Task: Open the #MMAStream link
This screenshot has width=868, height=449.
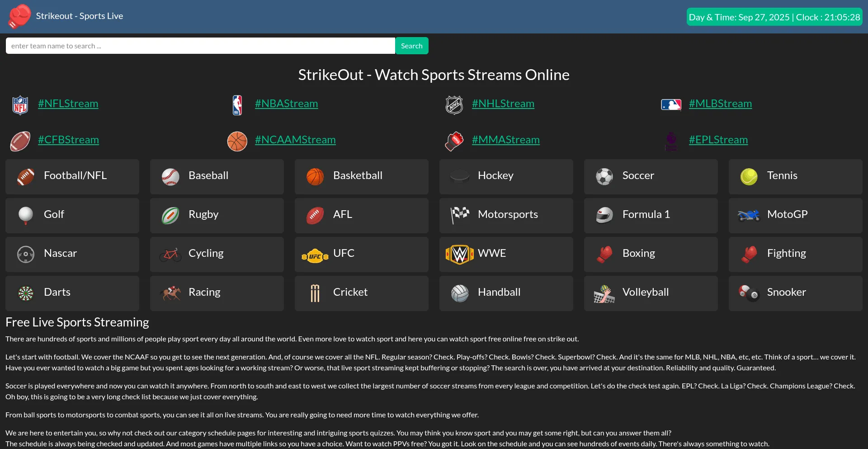Action: [x=505, y=140]
